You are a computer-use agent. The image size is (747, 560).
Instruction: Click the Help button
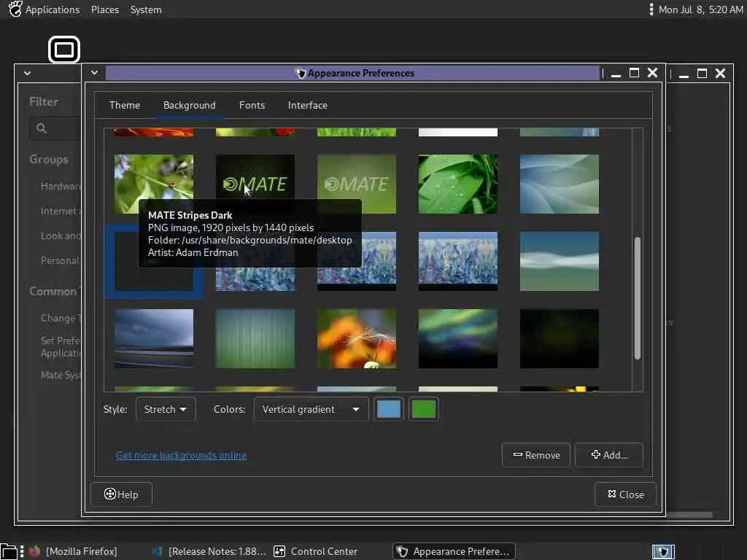pos(121,494)
